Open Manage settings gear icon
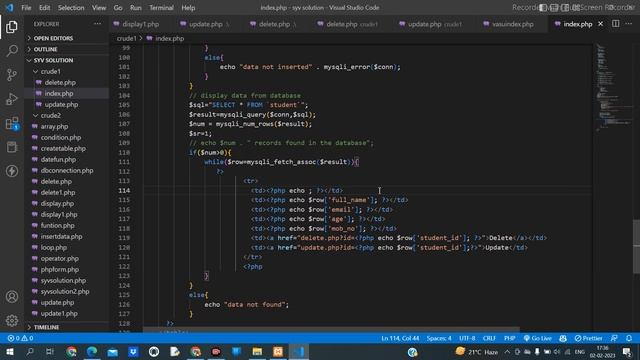The width and height of the screenshot is (640, 360). pos(12,320)
